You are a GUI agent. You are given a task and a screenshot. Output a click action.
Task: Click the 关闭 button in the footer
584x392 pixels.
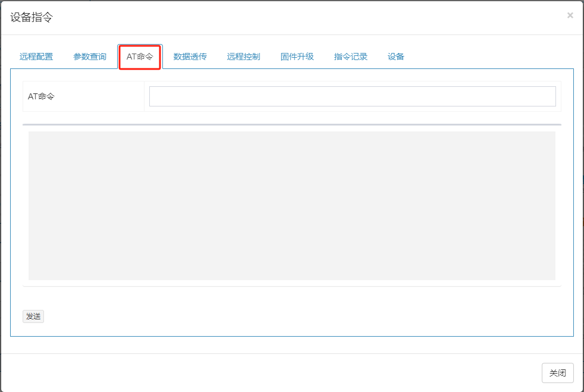click(557, 373)
